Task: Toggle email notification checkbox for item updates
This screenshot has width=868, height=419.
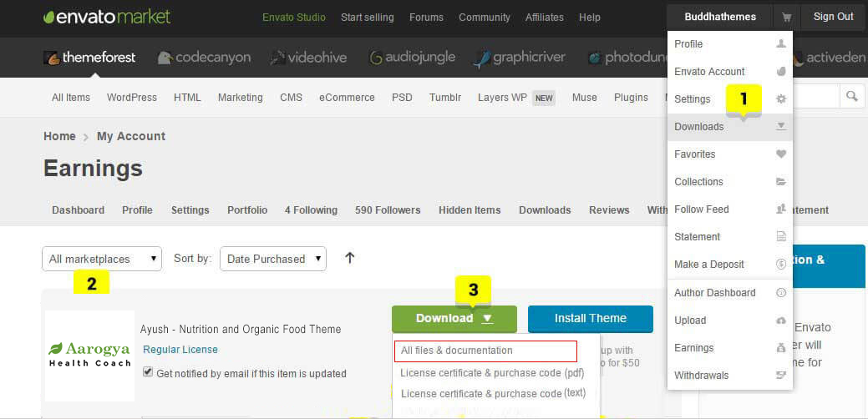Action: tap(148, 372)
